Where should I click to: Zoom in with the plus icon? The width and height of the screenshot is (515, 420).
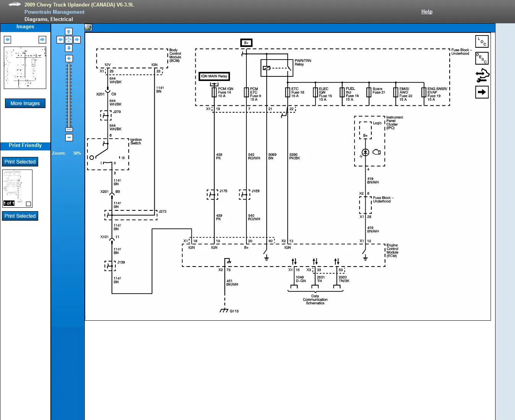click(x=69, y=58)
